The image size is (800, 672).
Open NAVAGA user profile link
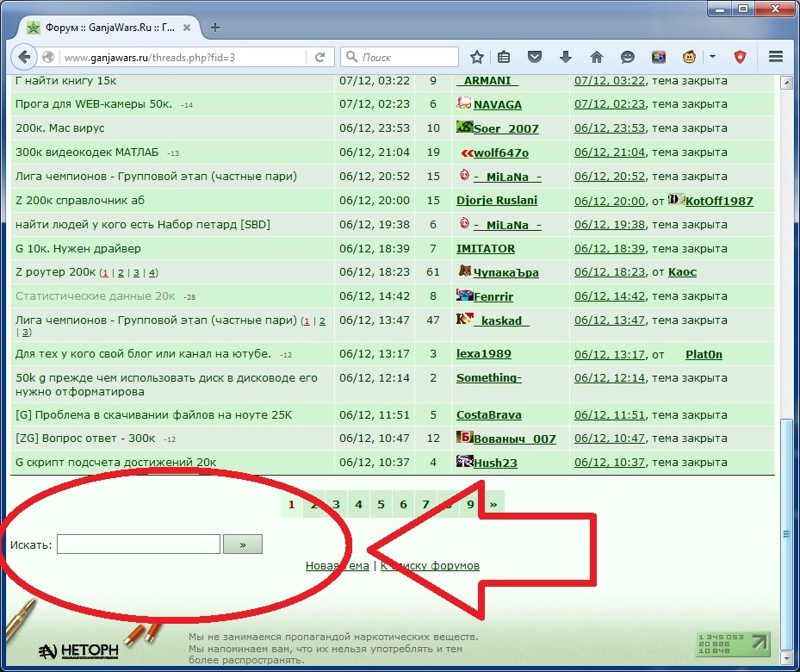coord(498,104)
